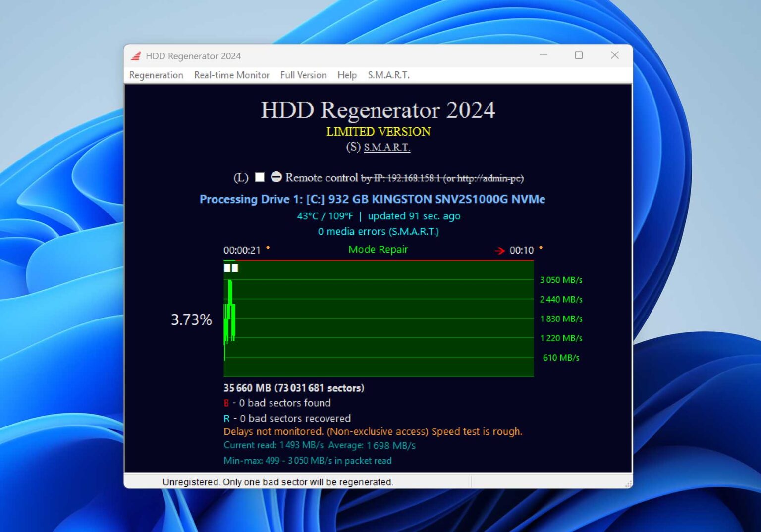The height and width of the screenshot is (532, 761).
Task: Open the Help menu
Action: coord(347,75)
